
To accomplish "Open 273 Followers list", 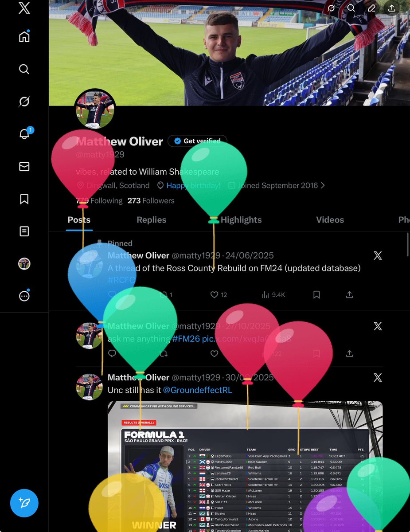I will [151, 200].
